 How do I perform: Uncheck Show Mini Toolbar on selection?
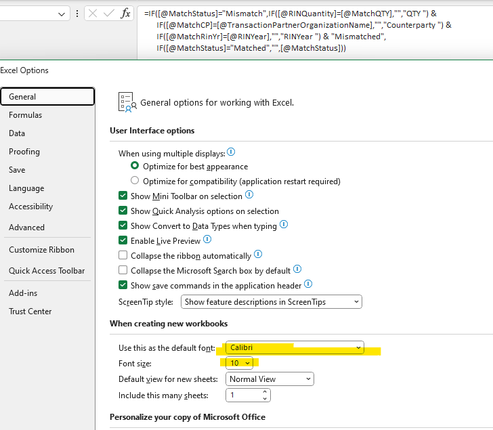tap(123, 195)
